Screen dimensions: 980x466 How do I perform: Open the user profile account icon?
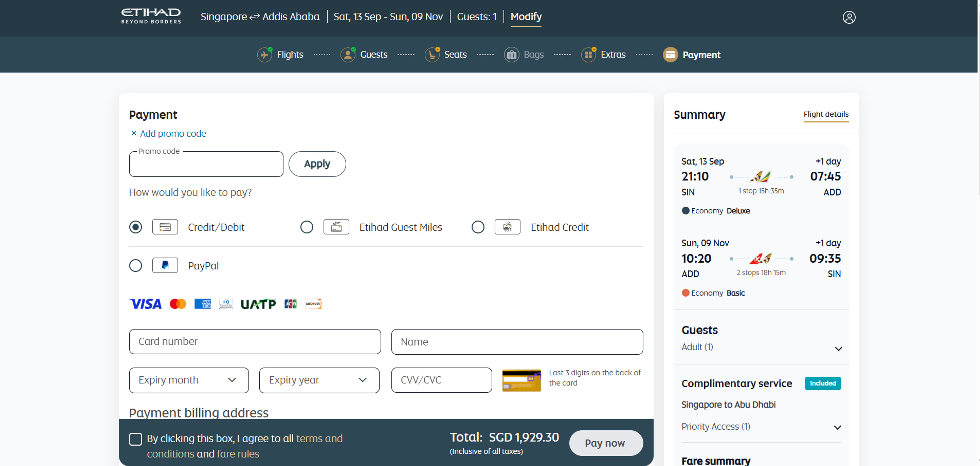[x=849, y=18]
